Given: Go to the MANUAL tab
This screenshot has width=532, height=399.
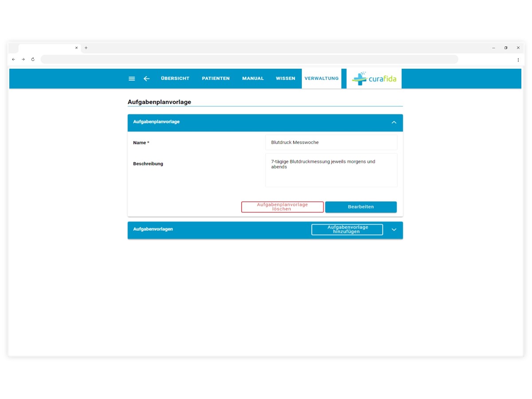Looking at the screenshot, I should coord(253,78).
